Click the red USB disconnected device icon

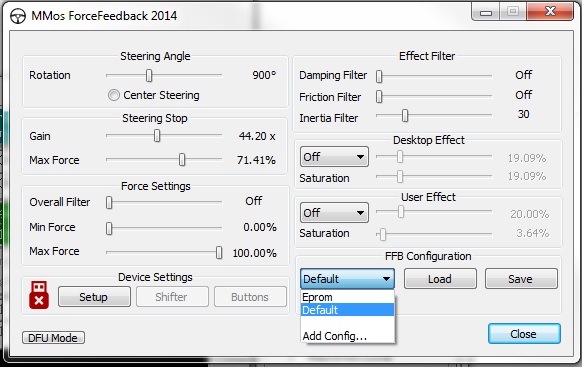point(39,295)
